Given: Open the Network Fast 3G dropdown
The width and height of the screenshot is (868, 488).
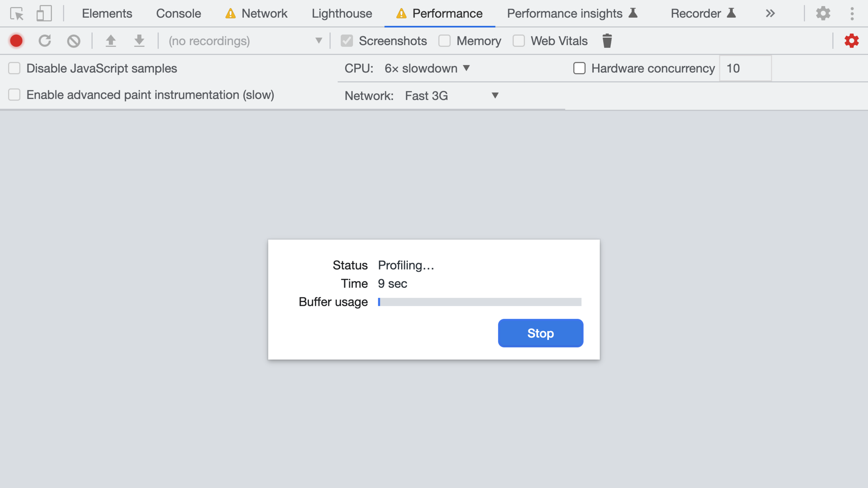Looking at the screenshot, I should [x=451, y=96].
